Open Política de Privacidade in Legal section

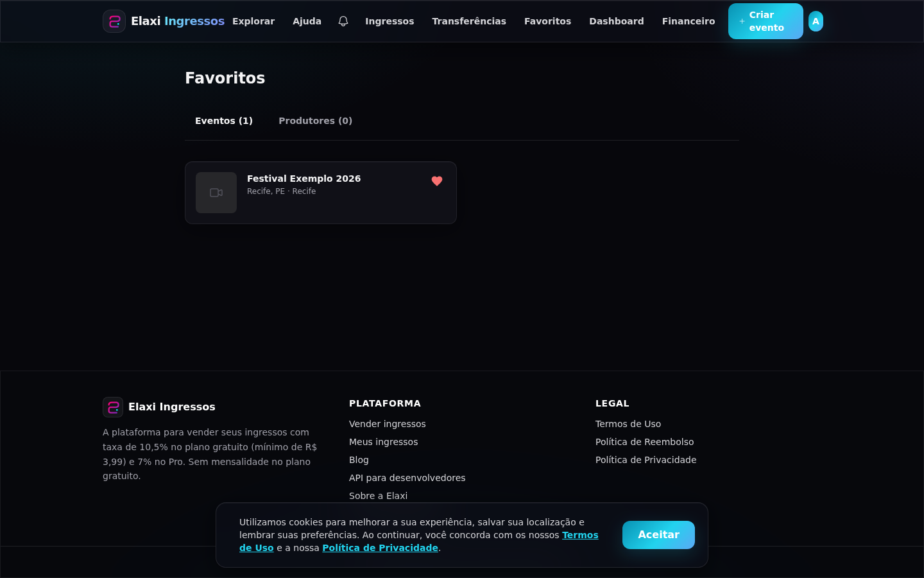[x=646, y=460]
